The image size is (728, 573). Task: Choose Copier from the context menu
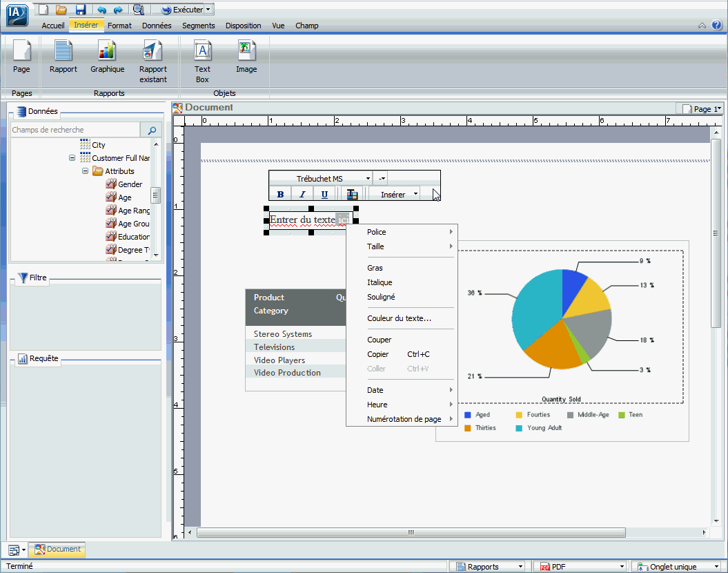402,354
